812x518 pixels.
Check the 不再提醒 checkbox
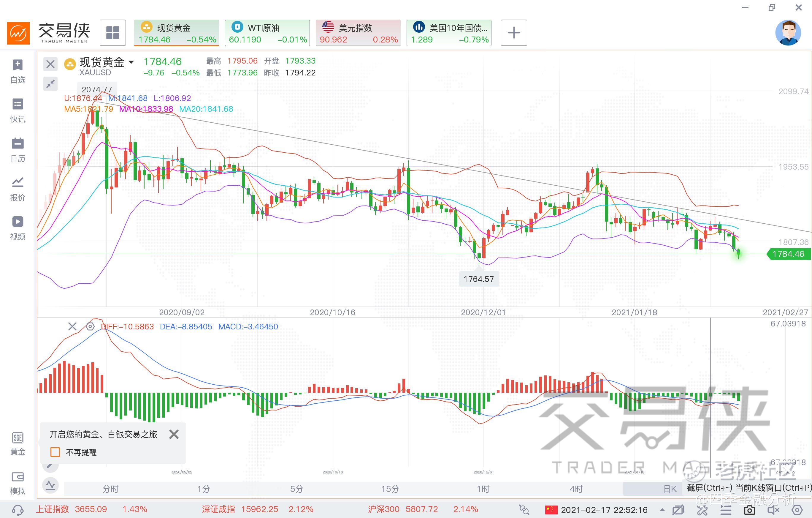pyautogui.click(x=55, y=452)
